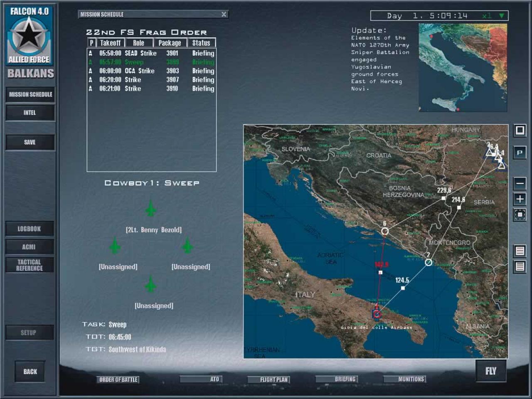Open the time acceleration dropdown arrow
Image resolution: width=532 pixels, height=399 pixels.
502,16
